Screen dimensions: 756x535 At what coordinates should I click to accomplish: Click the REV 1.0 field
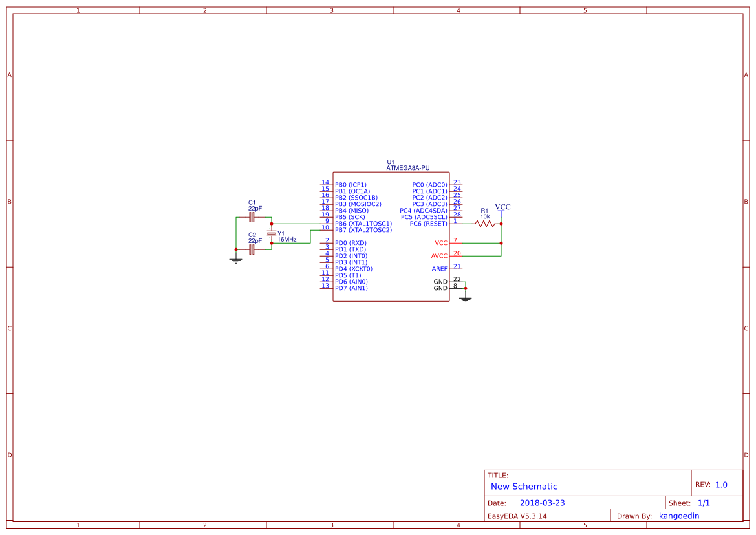[713, 483]
